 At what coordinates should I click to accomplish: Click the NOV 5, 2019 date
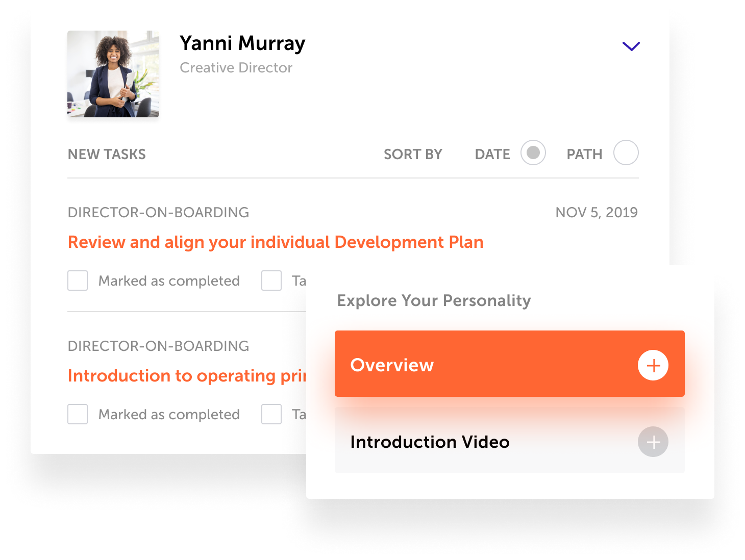[597, 212]
